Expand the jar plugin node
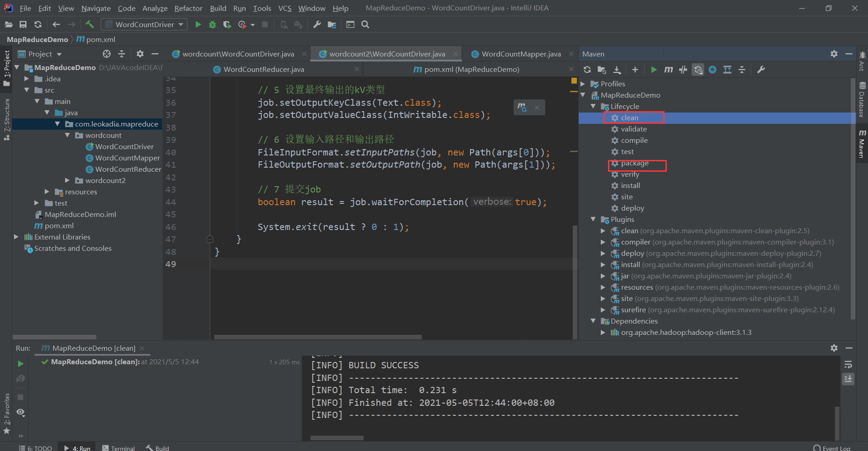 pyautogui.click(x=603, y=276)
